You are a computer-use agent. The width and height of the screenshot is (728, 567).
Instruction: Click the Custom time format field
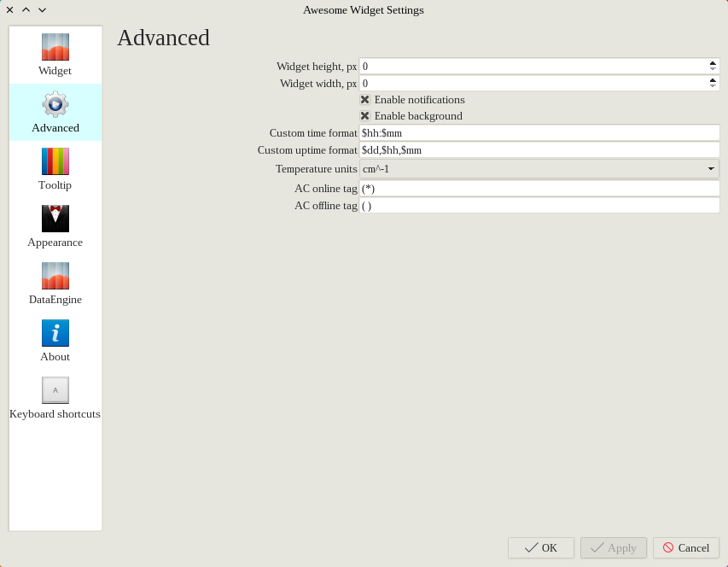point(539,133)
